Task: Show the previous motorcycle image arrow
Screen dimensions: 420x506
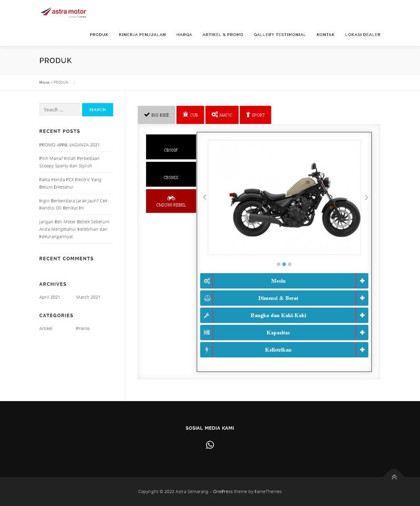Action: 204,197
